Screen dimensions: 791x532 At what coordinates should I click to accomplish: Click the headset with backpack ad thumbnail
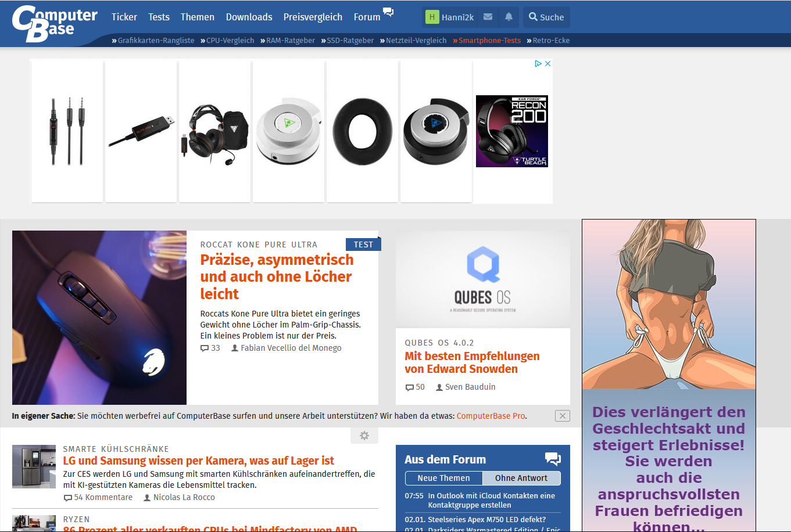214,131
